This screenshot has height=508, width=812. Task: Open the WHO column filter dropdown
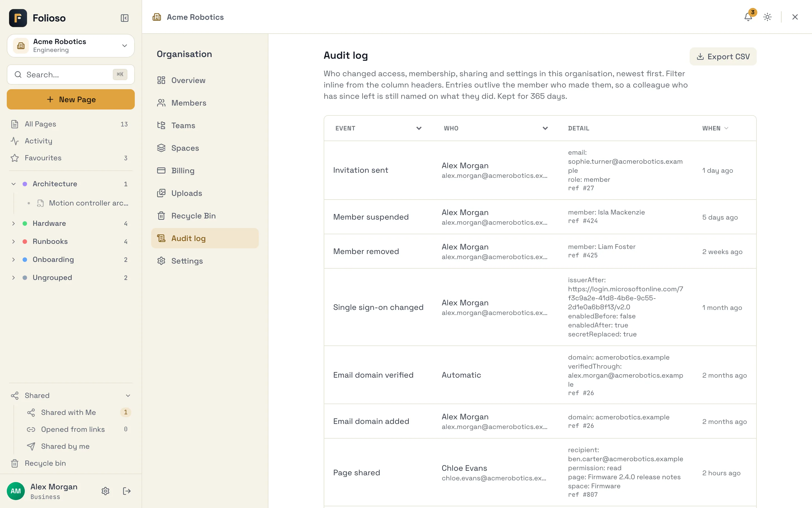click(x=545, y=128)
